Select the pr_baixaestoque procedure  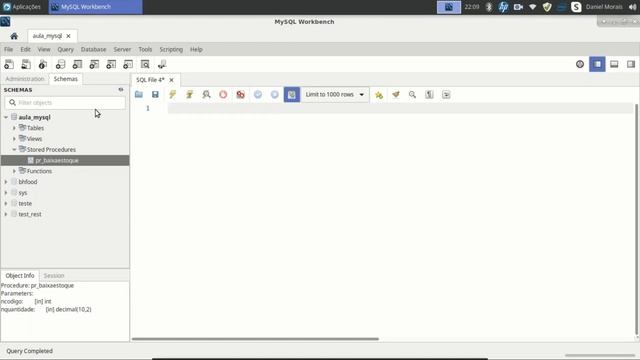coord(65,160)
